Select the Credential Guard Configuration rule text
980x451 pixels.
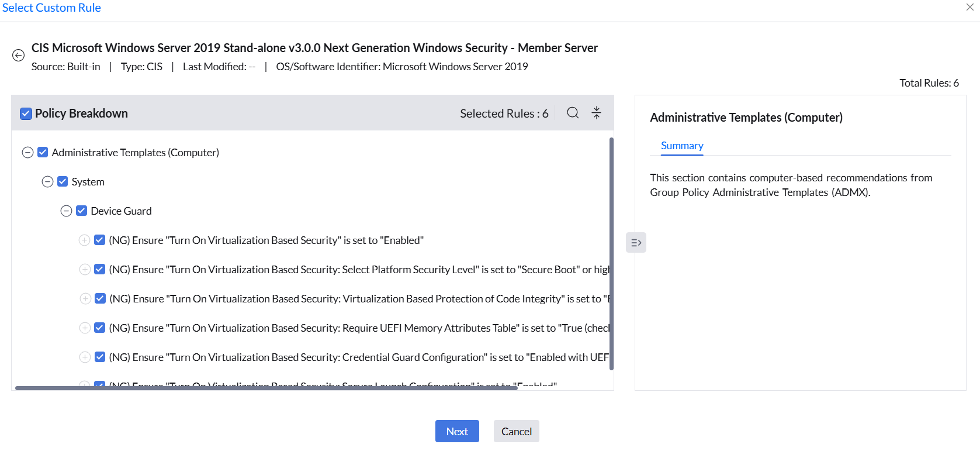359,357
